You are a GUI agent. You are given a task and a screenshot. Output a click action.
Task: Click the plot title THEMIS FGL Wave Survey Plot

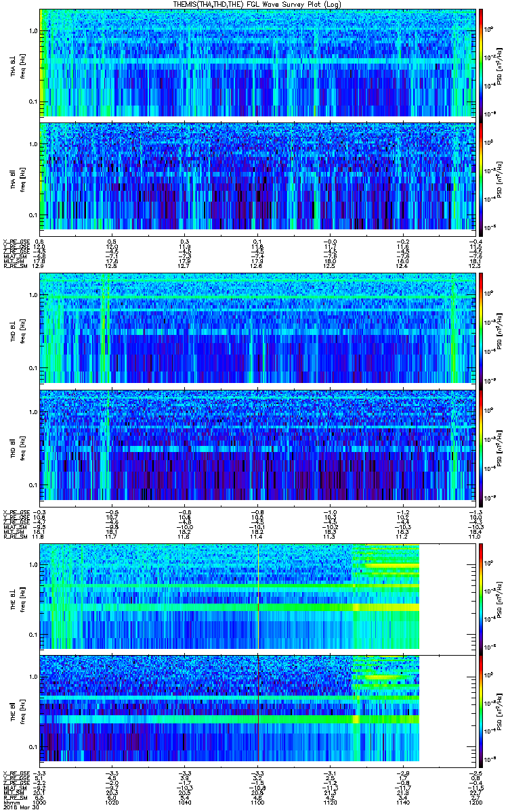(258, 3)
